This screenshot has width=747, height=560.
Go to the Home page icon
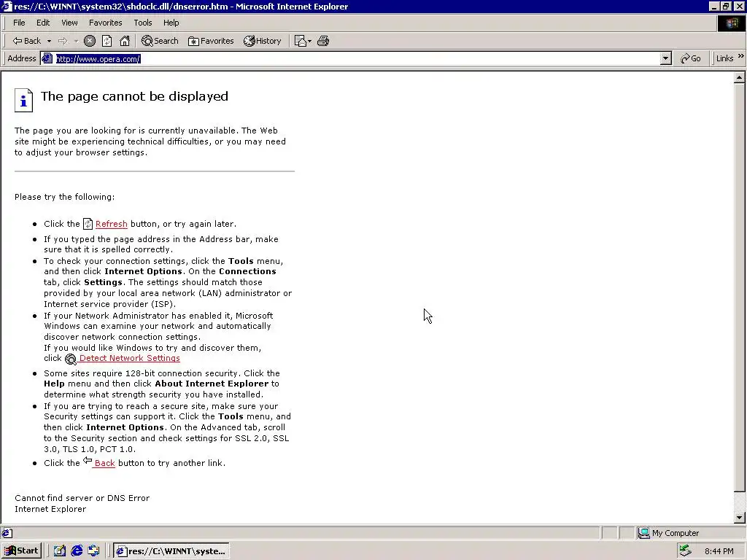point(124,41)
